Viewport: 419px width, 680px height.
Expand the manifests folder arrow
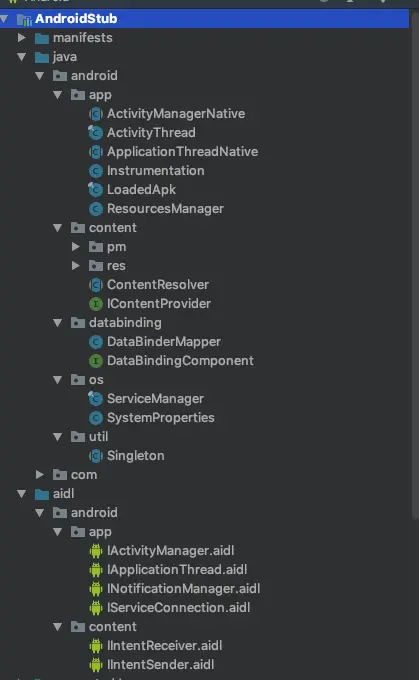(x=22, y=38)
